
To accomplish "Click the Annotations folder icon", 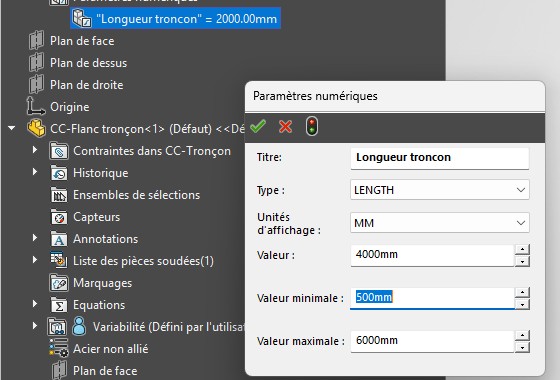I will click(59, 239).
